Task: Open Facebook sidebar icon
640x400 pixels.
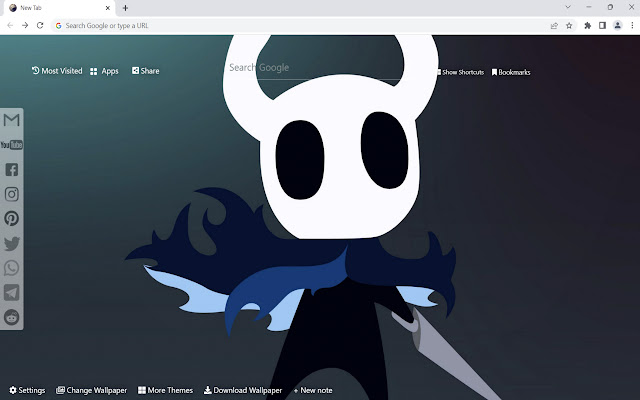Action: coord(11,169)
